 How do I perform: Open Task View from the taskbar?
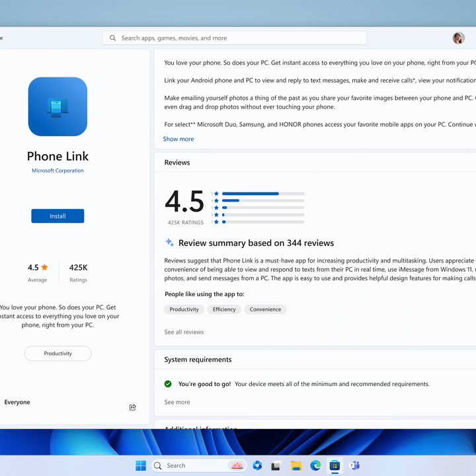pyautogui.click(x=276, y=465)
